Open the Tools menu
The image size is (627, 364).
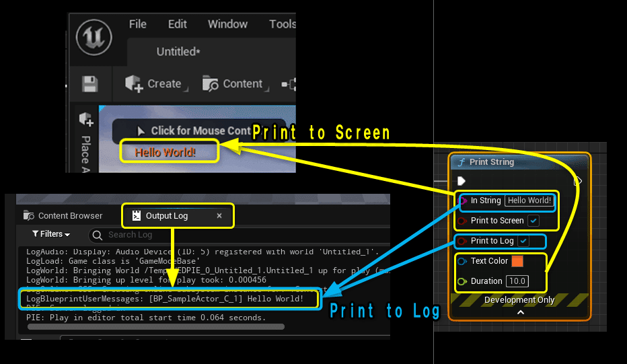pyautogui.click(x=283, y=24)
